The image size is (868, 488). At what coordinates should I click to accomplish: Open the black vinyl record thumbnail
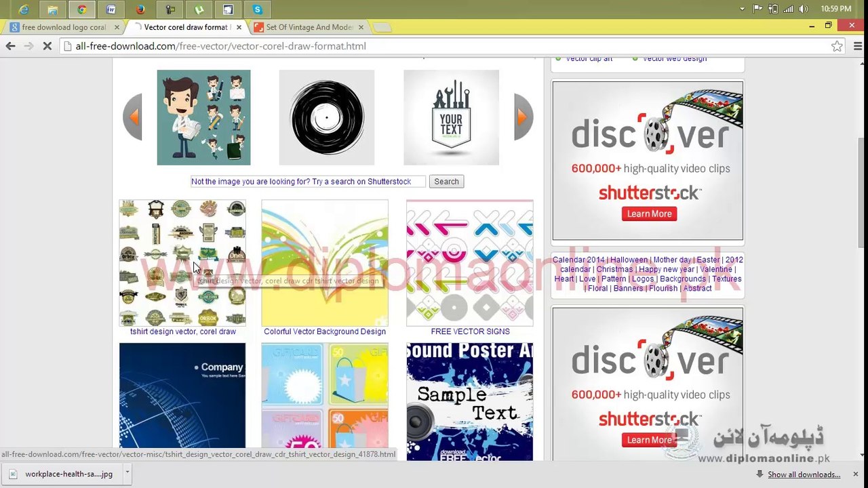pos(327,117)
